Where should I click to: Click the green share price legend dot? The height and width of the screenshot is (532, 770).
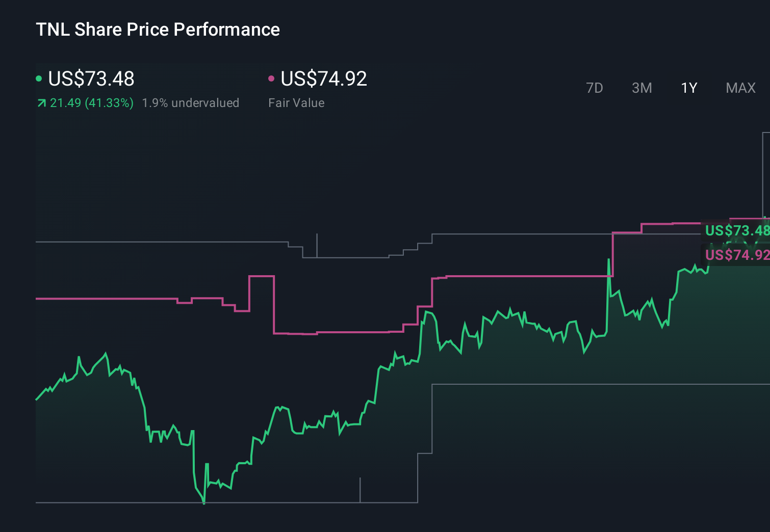tap(39, 78)
